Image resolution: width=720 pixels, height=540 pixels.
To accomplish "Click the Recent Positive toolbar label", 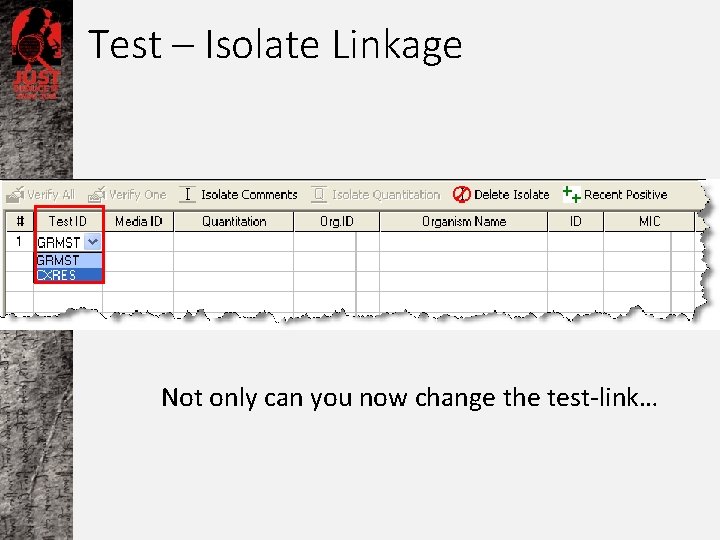I will click(x=625, y=194).
